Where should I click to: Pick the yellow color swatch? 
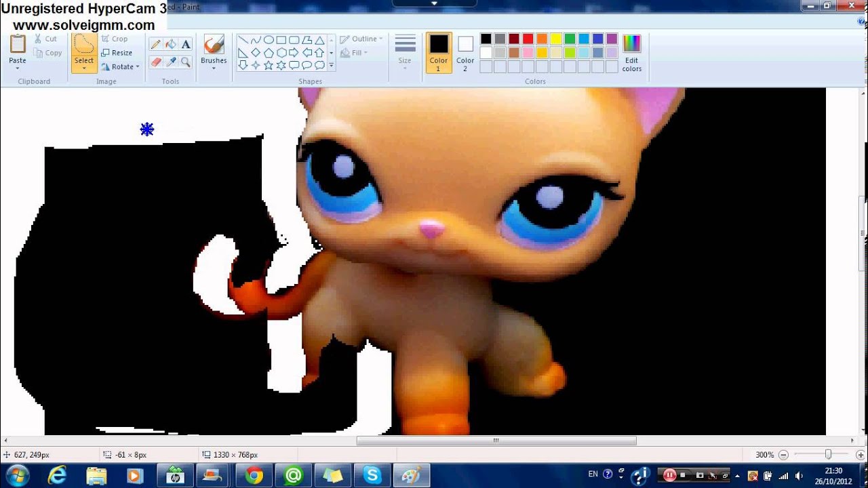tap(556, 39)
